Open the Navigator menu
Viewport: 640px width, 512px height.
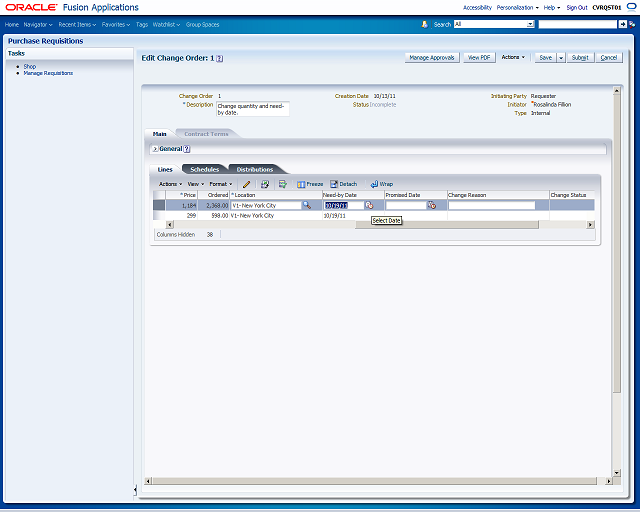tap(38, 24)
